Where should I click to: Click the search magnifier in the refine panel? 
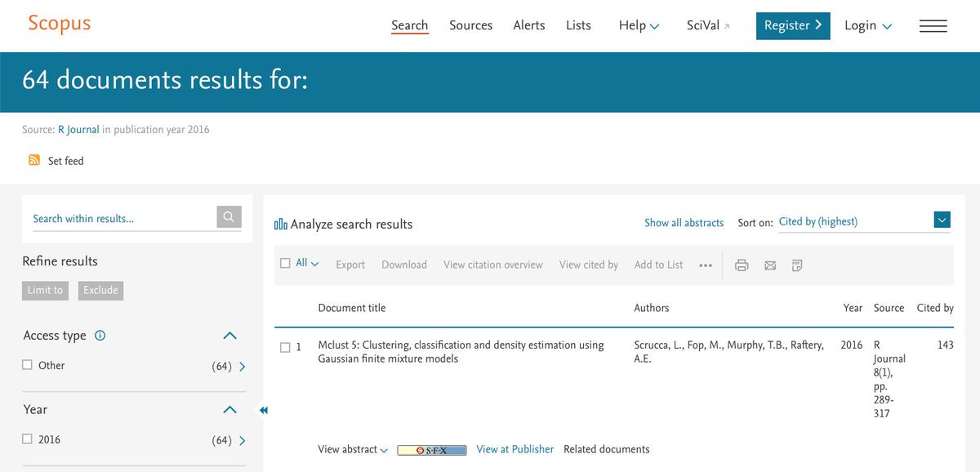click(x=229, y=216)
